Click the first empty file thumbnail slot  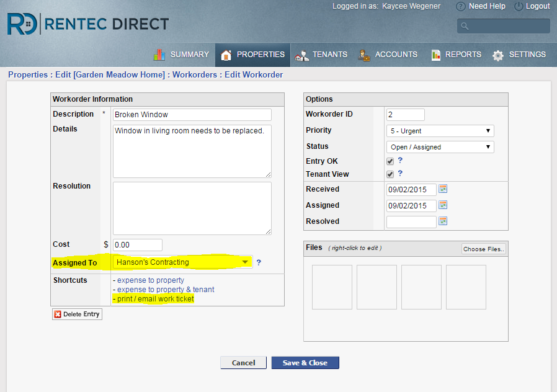(332, 287)
